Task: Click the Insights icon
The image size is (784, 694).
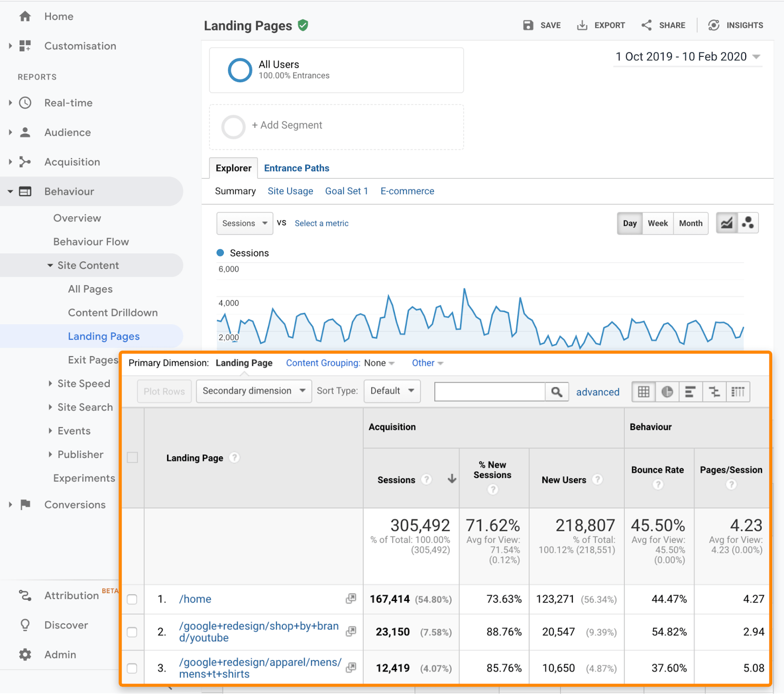Action: (x=713, y=25)
